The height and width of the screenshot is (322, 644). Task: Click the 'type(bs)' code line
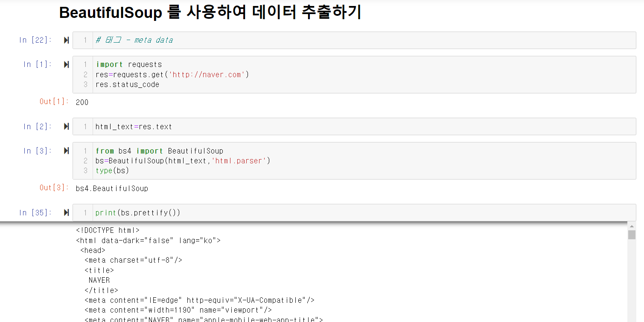[112, 171]
